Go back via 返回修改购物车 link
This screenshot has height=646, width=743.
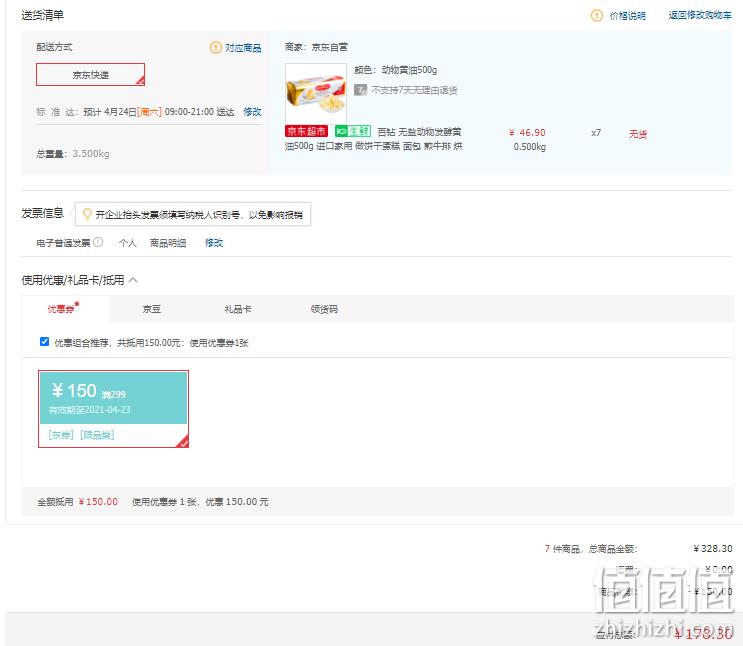(700, 15)
